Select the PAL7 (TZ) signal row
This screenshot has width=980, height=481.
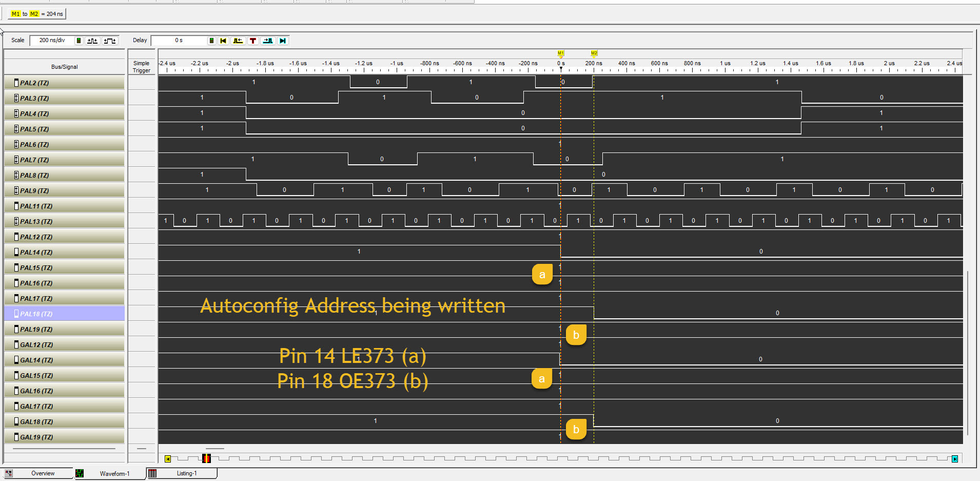[x=65, y=160]
